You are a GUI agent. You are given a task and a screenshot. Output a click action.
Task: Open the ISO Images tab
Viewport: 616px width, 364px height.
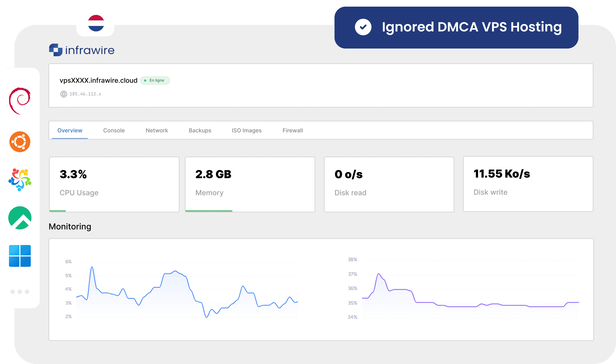click(x=246, y=130)
